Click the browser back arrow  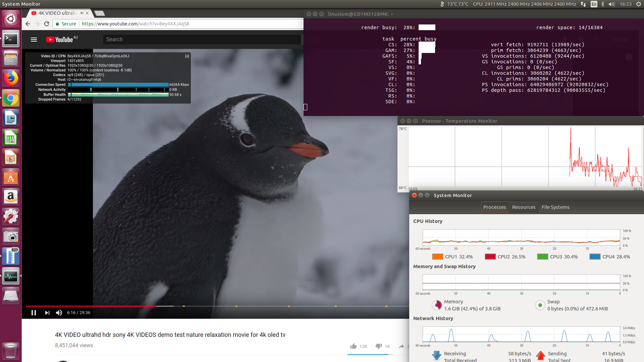pos(28,24)
